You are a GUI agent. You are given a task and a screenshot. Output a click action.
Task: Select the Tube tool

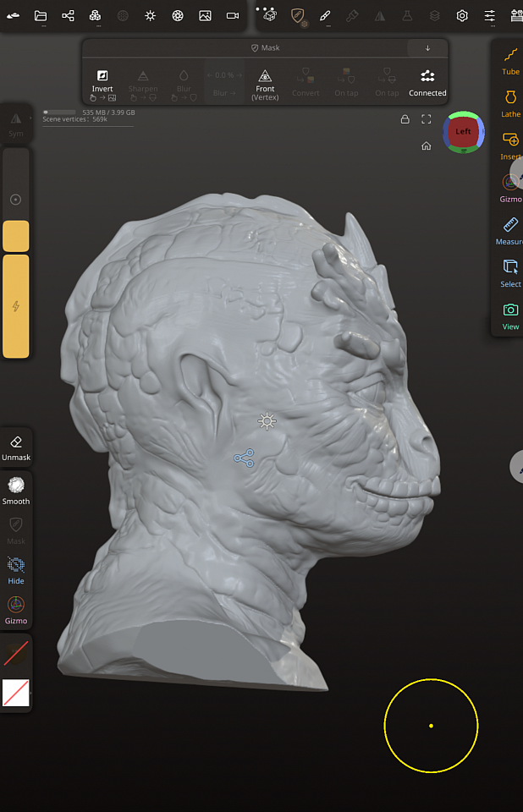pos(510,60)
